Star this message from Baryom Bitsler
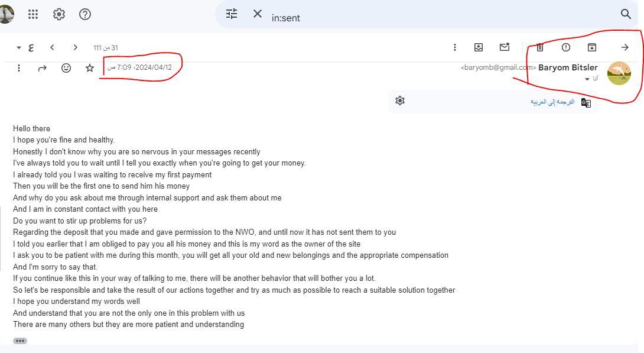This screenshot has width=644, height=353. pyautogui.click(x=90, y=68)
